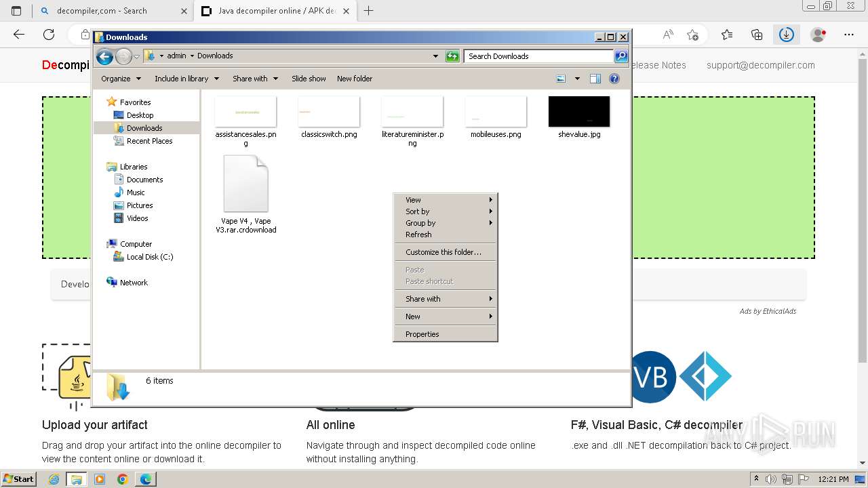Image resolution: width=868 pixels, height=488 pixels.
Task: Open the media player taskbar icon
Action: (x=100, y=479)
